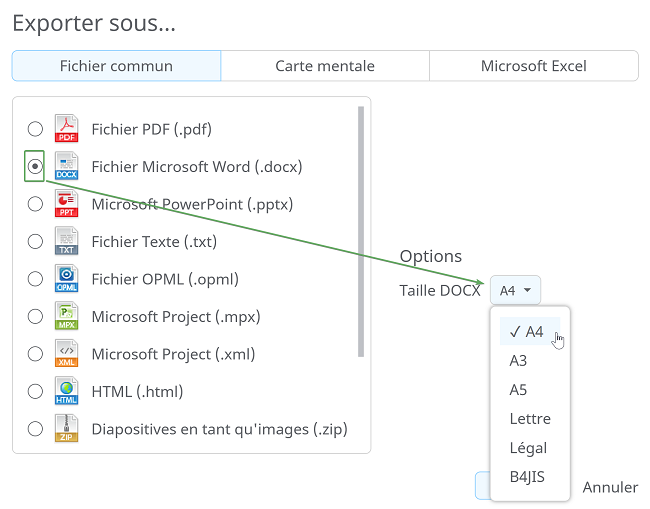Select the Fichier Texte radio button
The image size is (650, 509).
(x=35, y=241)
